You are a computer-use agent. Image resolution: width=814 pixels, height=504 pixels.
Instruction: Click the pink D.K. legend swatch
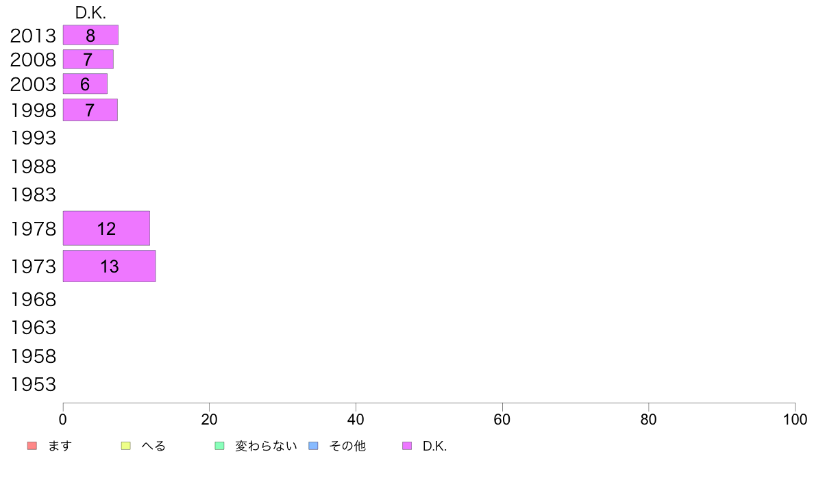click(407, 446)
